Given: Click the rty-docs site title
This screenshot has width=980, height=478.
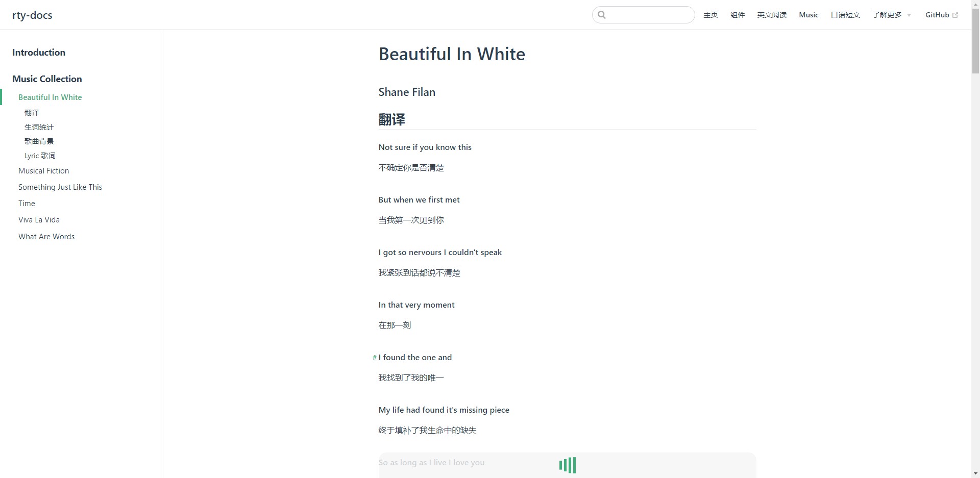Looking at the screenshot, I should pos(32,15).
